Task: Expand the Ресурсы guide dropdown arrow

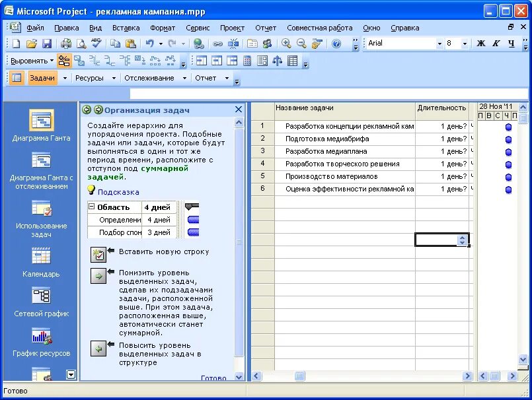Action: [x=114, y=78]
